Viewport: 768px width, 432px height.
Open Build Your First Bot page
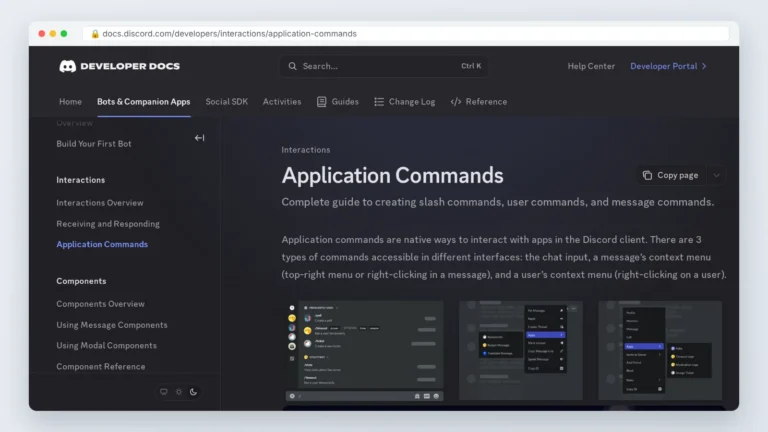pyautogui.click(x=94, y=144)
